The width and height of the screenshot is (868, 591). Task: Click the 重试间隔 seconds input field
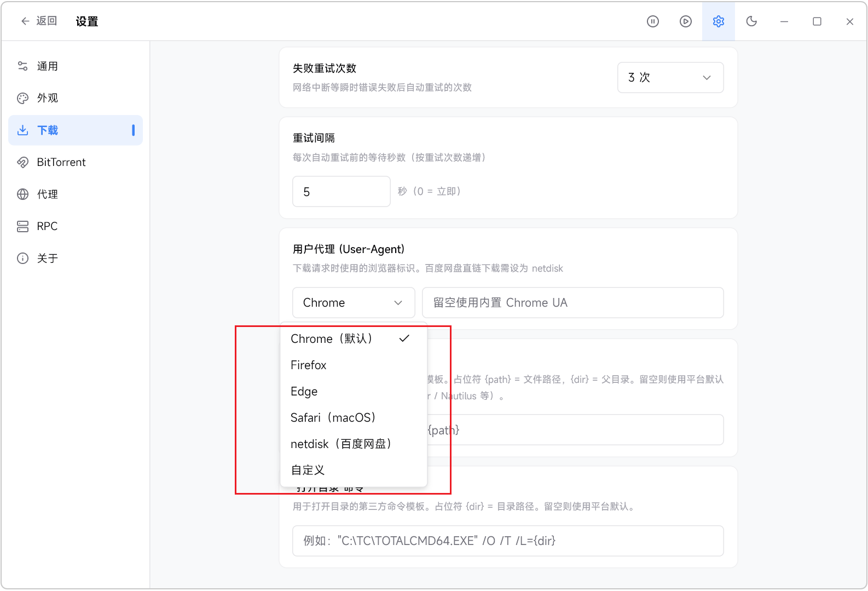point(342,191)
